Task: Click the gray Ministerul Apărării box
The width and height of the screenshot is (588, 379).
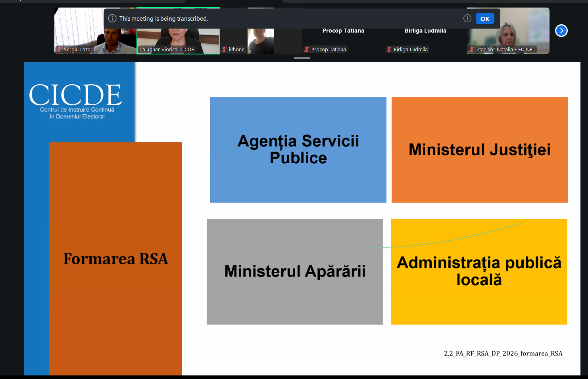Action: (x=295, y=272)
